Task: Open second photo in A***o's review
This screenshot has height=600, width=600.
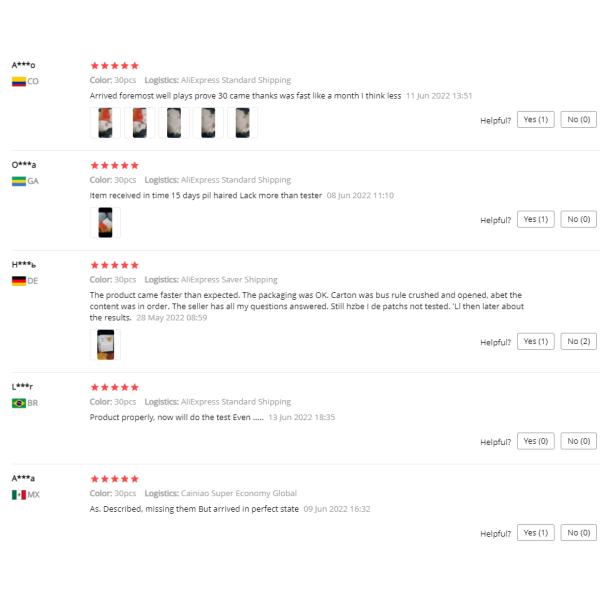Action: [x=140, y=123]
